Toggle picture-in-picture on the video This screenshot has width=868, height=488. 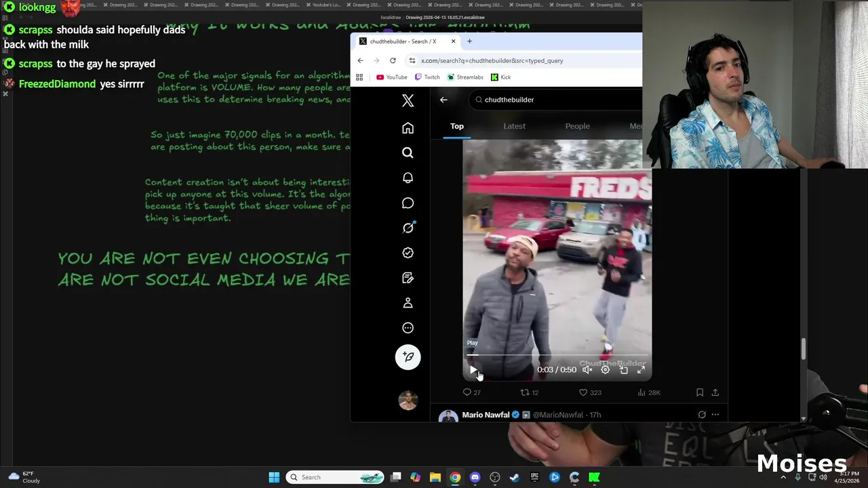pyautogui.click(x=624, y=369)
